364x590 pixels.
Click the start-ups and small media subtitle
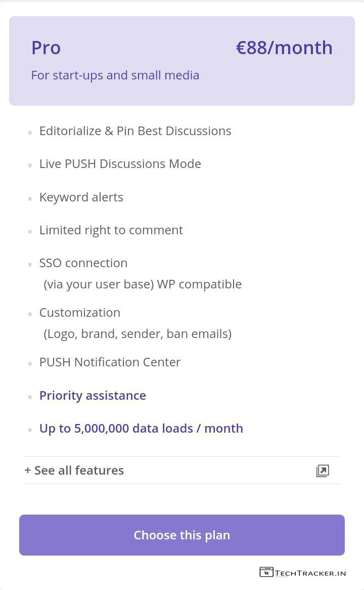click(115, 75)
